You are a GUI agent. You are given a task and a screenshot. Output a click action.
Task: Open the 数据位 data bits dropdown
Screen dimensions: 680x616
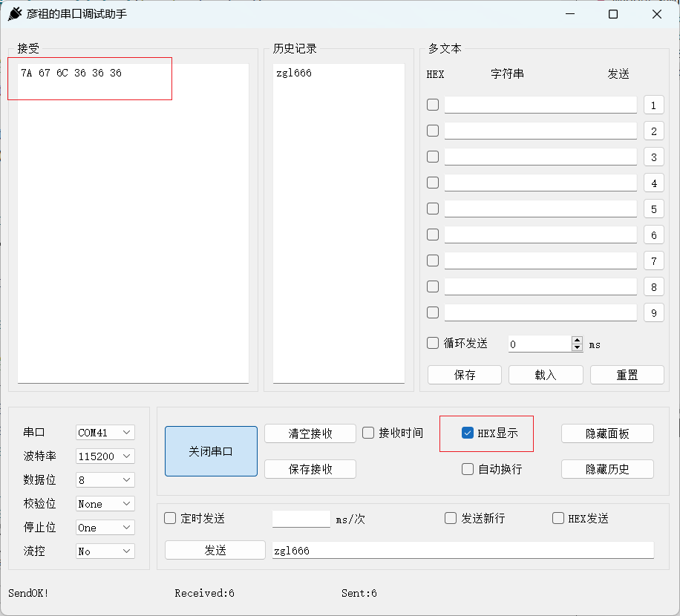105,480
